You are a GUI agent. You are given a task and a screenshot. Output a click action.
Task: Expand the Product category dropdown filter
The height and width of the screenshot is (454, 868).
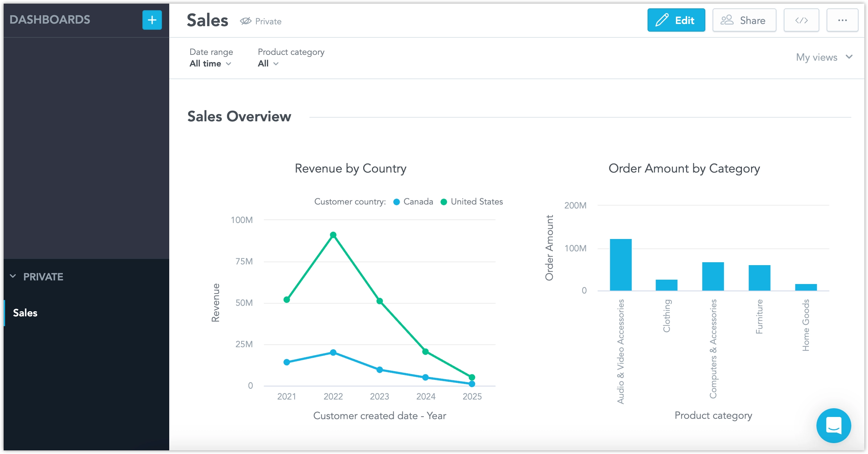pyautogui.click(x=267, y=63)
